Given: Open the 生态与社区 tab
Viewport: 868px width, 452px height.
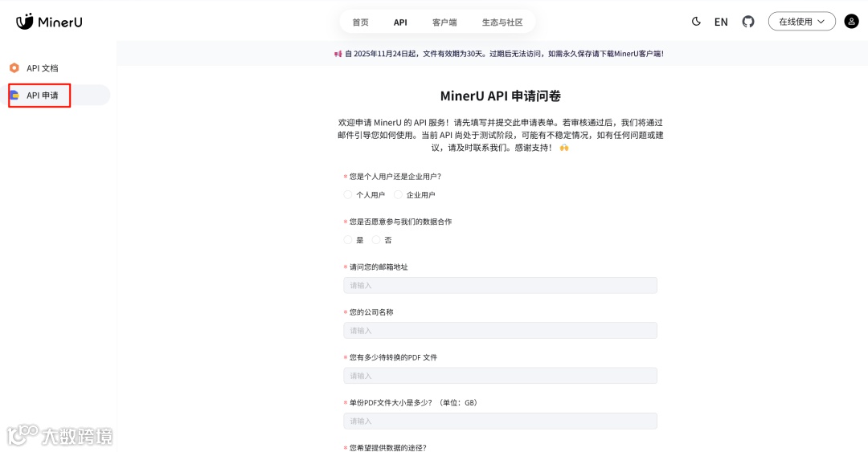Looking at the screenshot, I should pos(502,22).
